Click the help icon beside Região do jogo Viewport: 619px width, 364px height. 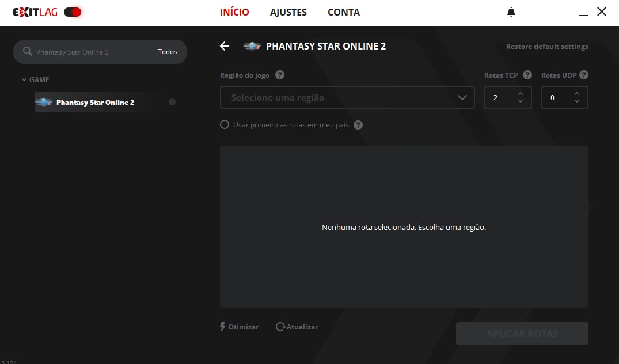point(280,75)
